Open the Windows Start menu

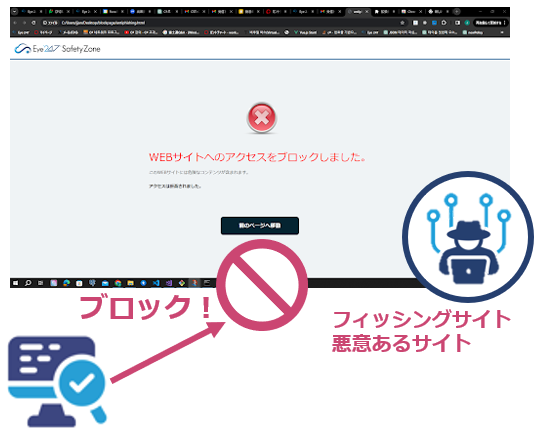coord(16,283)
